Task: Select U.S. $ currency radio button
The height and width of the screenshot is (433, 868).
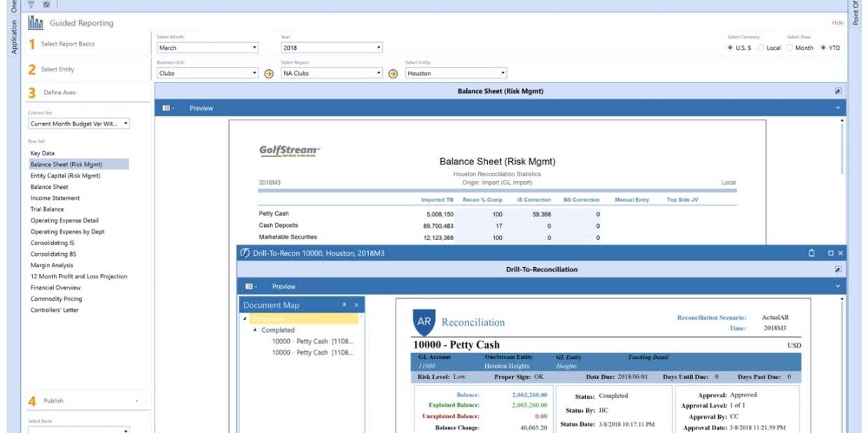Action: point(731,48)
